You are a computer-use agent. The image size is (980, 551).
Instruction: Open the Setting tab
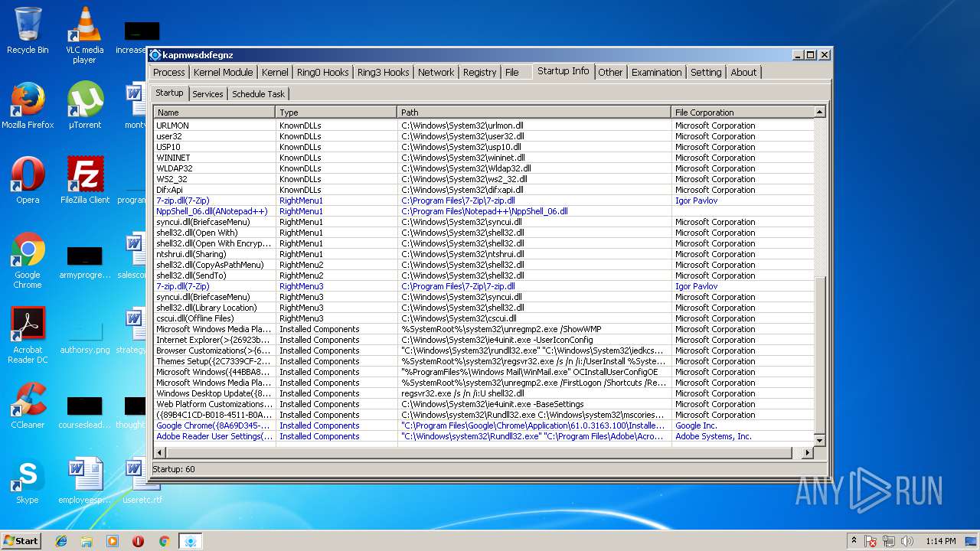click(706, 72)
